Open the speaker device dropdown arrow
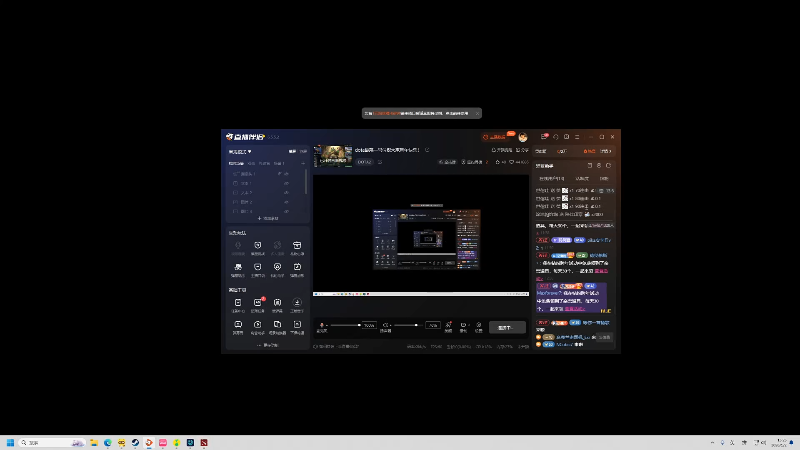800x450 pixels. coord(391,325)
